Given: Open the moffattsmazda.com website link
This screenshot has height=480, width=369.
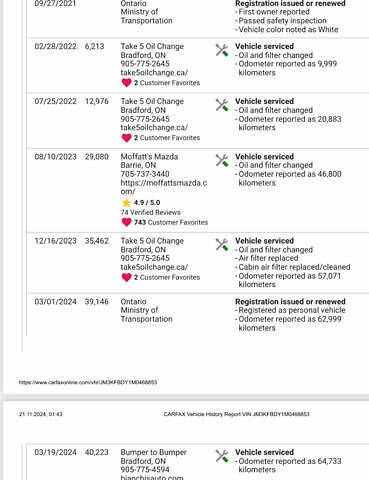Looking at the screenshot, I should pyautogui.click(x=164, y=187).
